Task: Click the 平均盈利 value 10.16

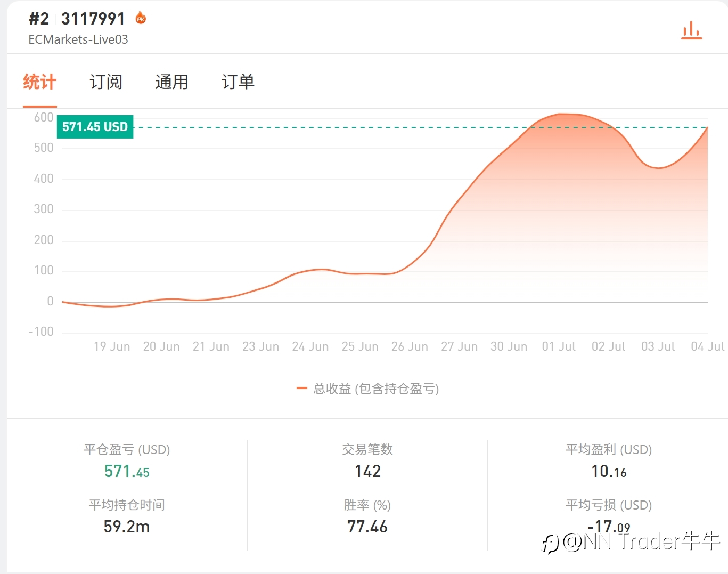Action: [x=609, y=472]
